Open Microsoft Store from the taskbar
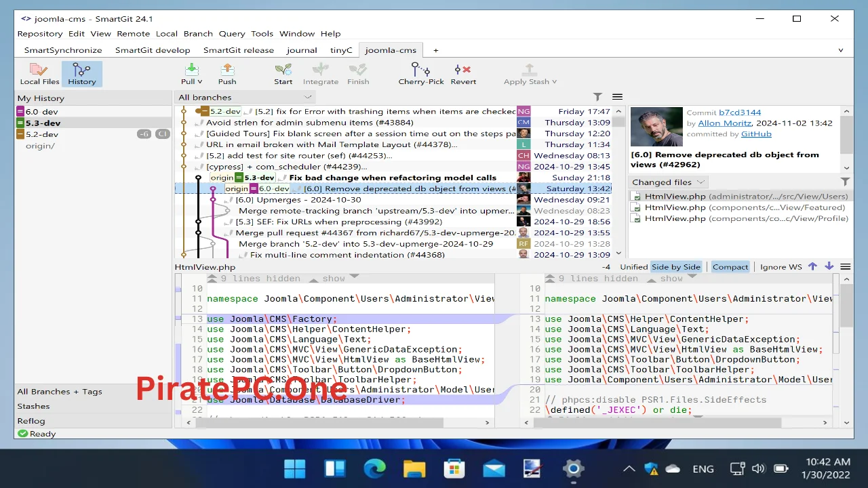 (454, 468)
